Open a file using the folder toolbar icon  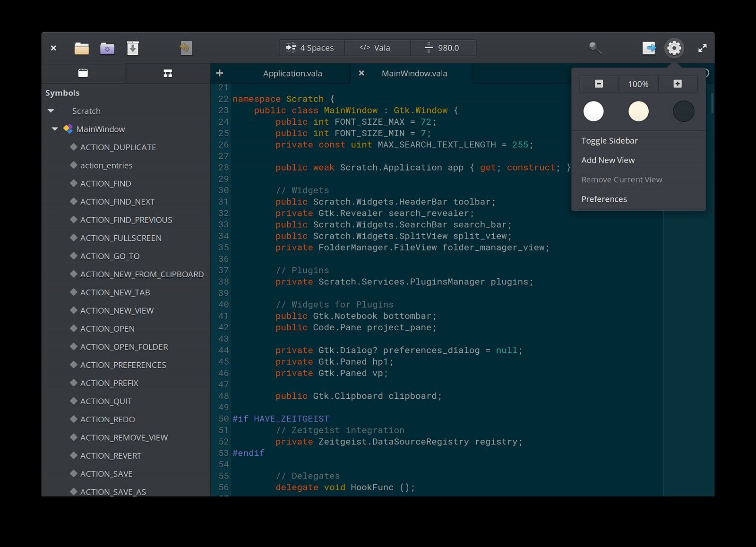81,48
